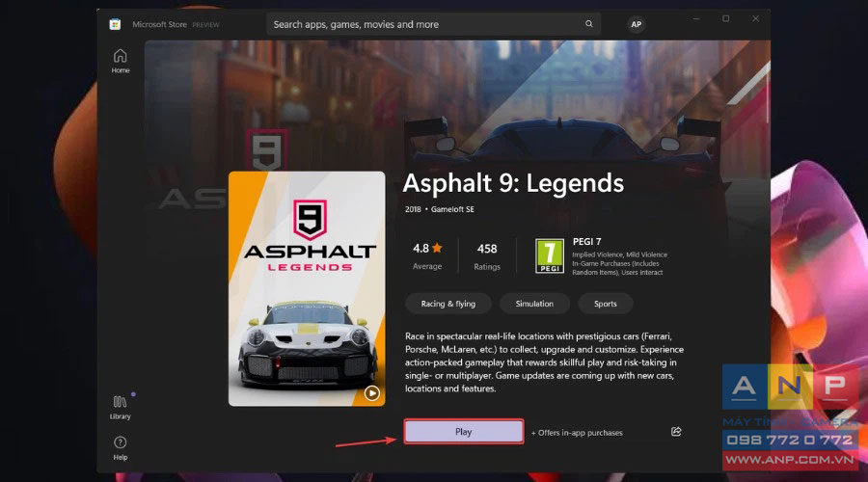This screenshot has width=868, height=482.
Task: Open the 458 Ratings section
Action: pos(487,256)
